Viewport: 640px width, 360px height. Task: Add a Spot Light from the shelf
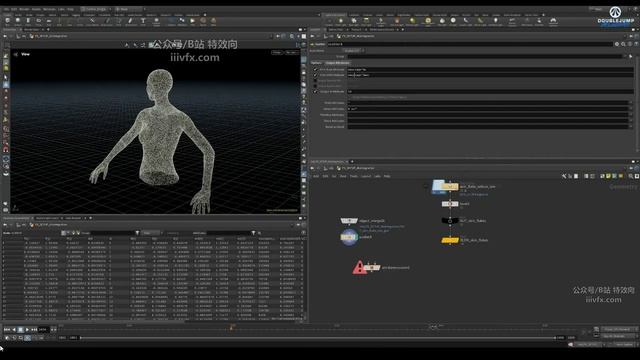(x=353, y=22)
